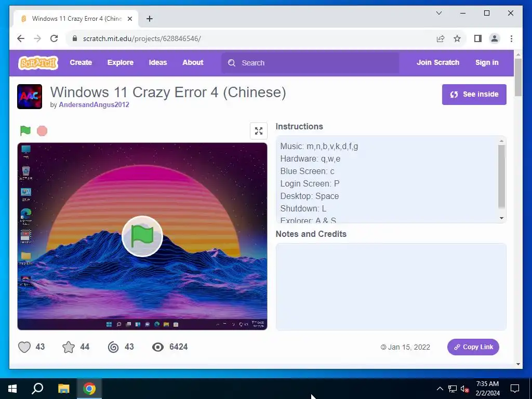Click the author avatar thumbnail
The width and height of the screenshot is (532, 399).
coord(30,96)
